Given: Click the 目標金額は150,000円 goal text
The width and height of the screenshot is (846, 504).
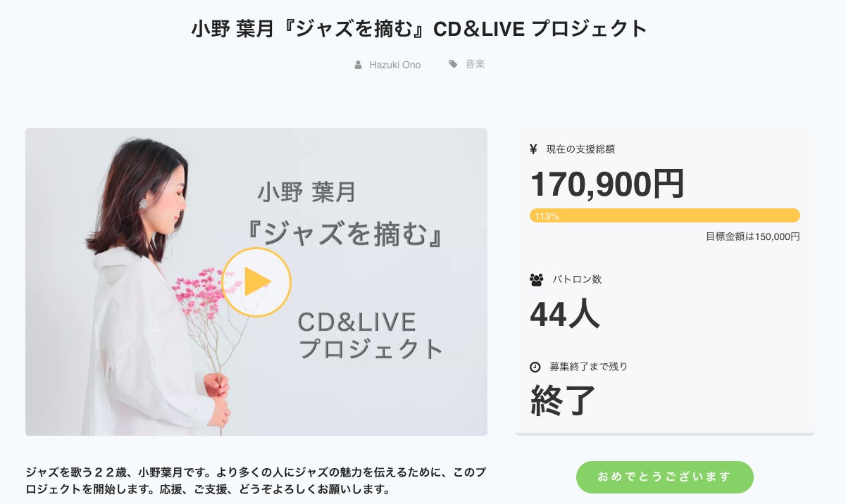Looking at the screenshot, I should point(752,237).
